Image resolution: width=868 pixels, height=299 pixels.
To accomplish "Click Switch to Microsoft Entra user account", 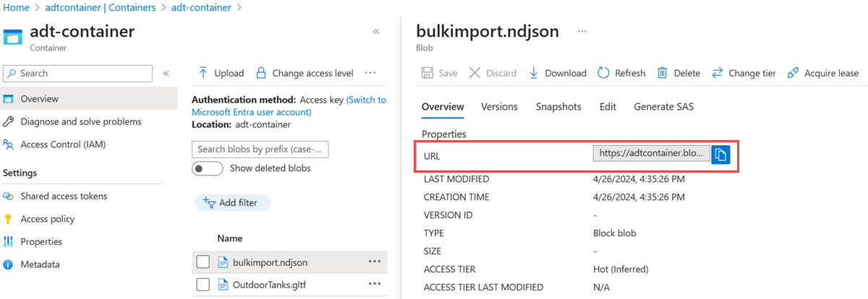I will coord(289,106).
